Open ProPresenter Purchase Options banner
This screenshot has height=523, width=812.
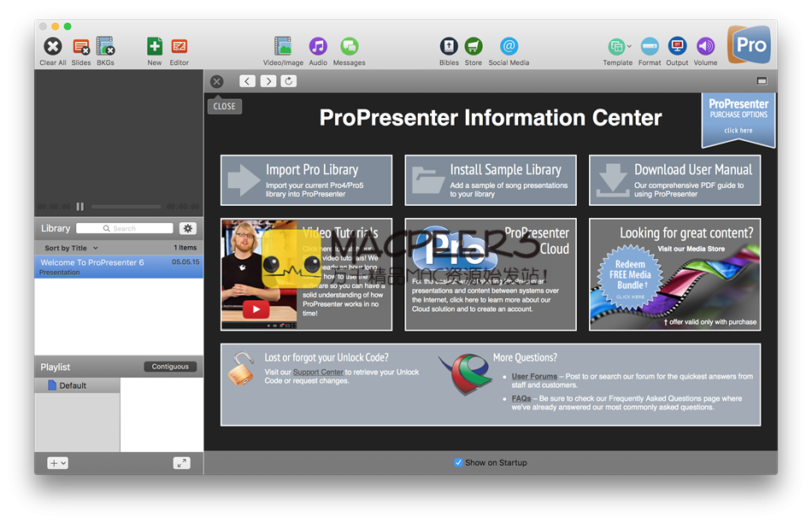[738, 119]
